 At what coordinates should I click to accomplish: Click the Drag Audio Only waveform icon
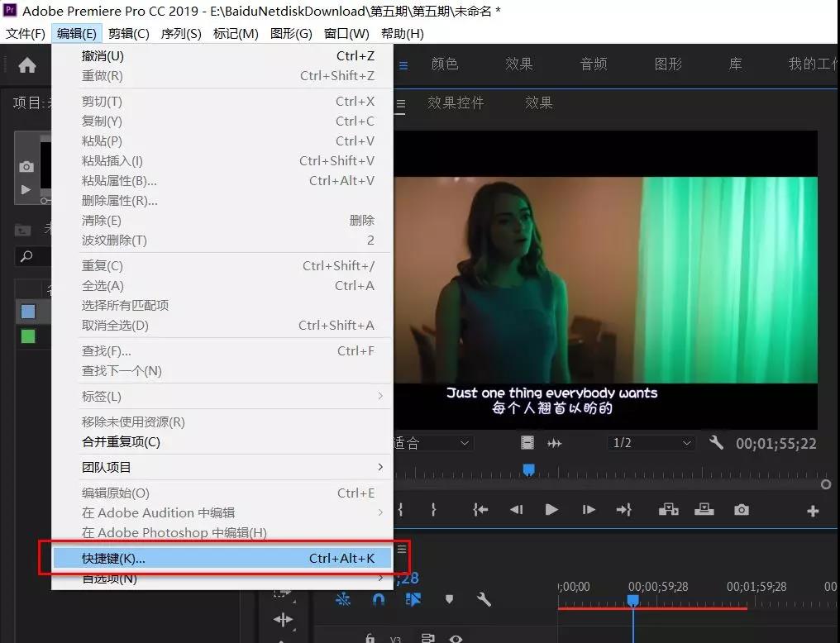pos(555,443)
